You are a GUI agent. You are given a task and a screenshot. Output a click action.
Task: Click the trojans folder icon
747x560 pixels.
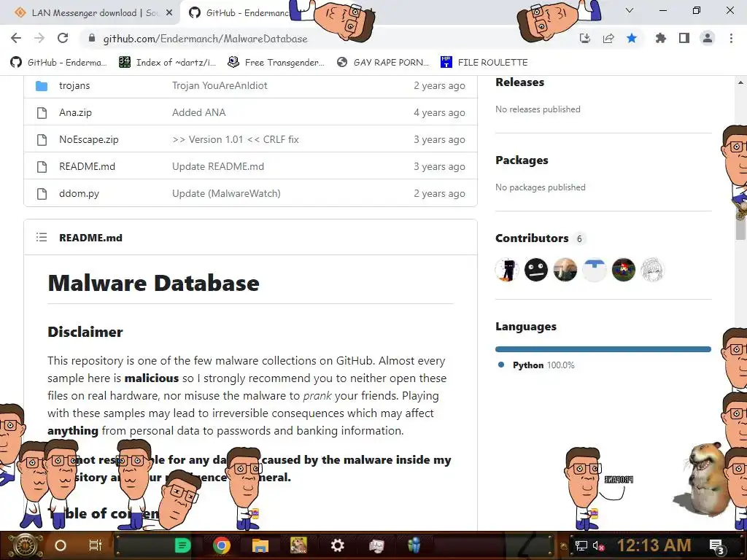point(42,86)
